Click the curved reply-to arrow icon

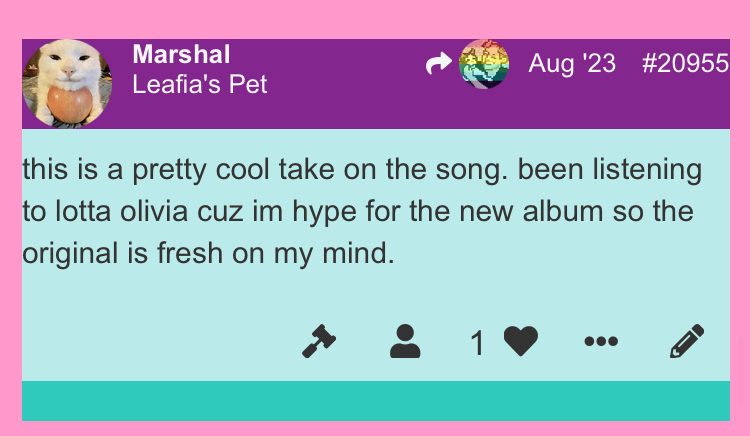[438, 65]
